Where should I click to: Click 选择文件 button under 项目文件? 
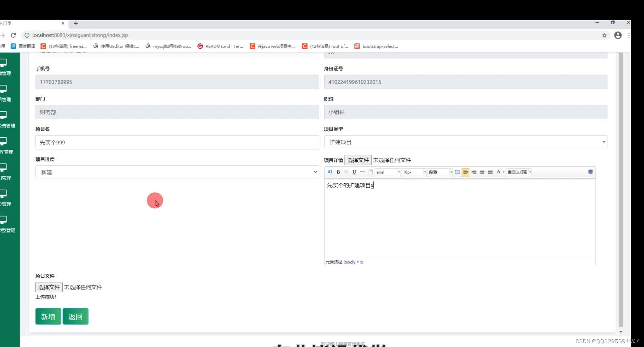[x=49, y=287]
